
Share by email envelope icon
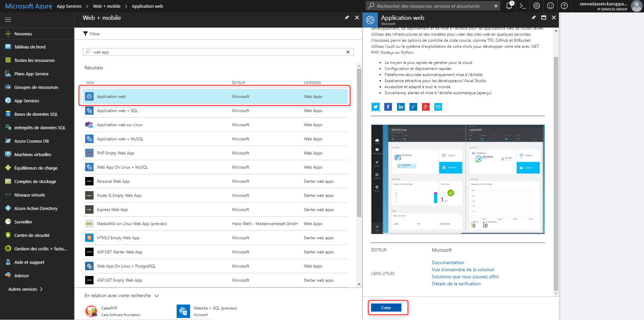pos(438,107)
